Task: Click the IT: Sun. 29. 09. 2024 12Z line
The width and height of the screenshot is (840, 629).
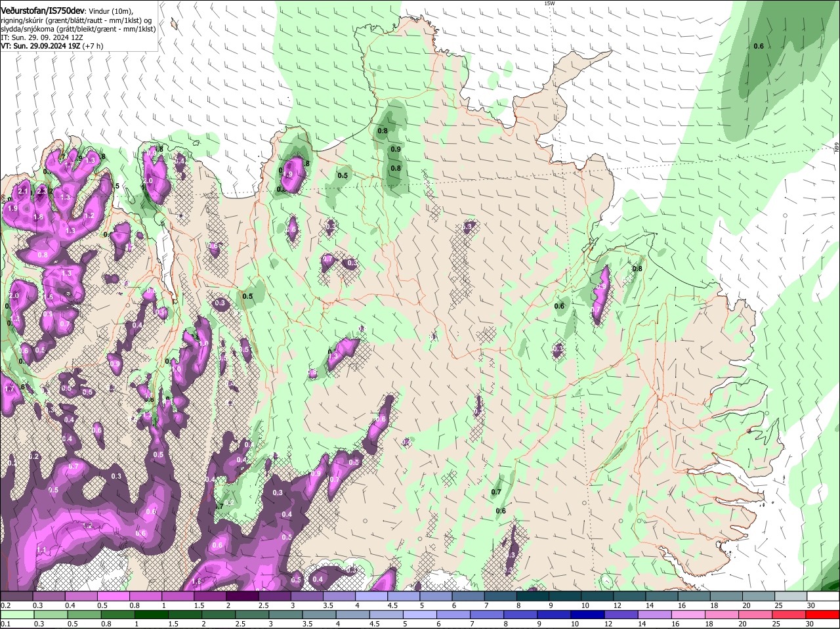Action: (x=41, y=37)
